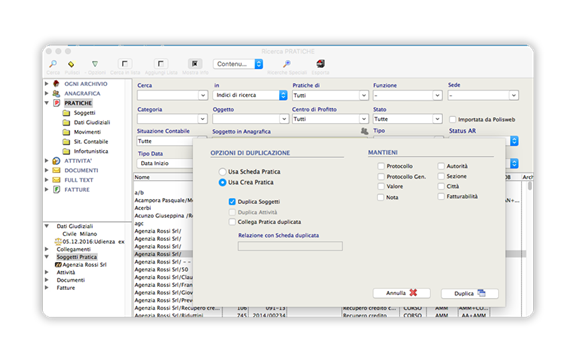Click the Pulisci eraser toolbar icon
576x362 pixels.
[x=71, y=64]
